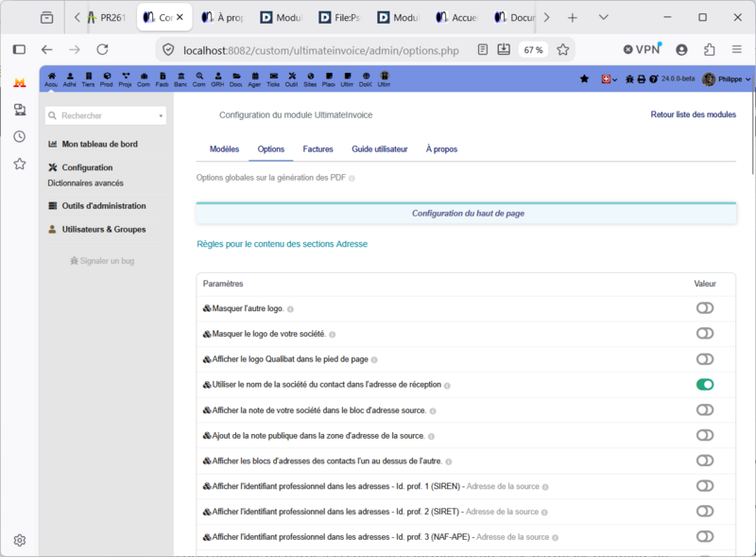Open browser history clock in sidebar
Viewport: 756px width, 557px height.
19,136
